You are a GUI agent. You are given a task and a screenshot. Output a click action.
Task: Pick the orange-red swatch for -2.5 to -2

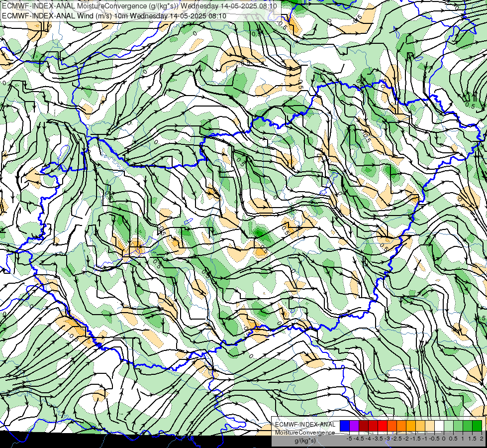392,426
